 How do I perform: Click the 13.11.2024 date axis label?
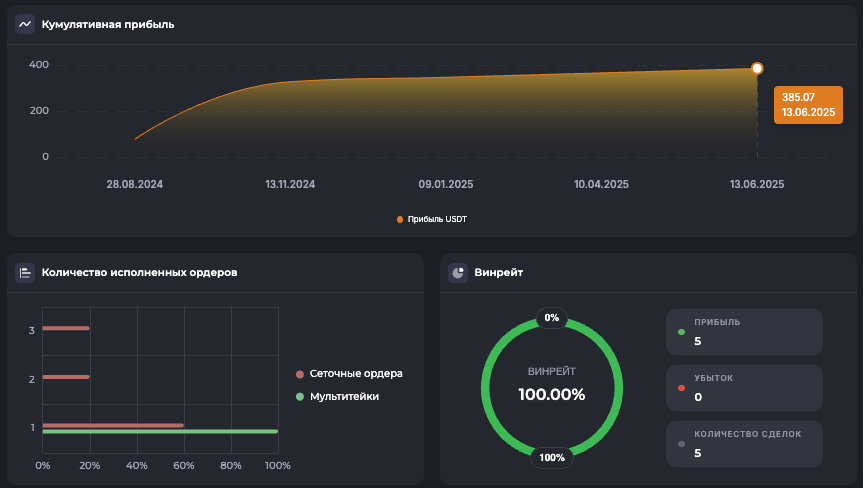pyautogui.click(x=290, y=184)
